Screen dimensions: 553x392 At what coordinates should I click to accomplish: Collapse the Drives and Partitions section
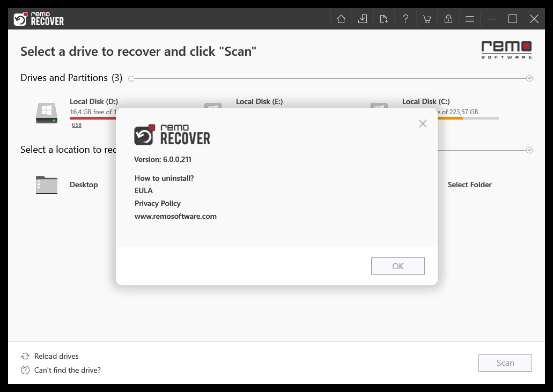[x=529, y=78]
